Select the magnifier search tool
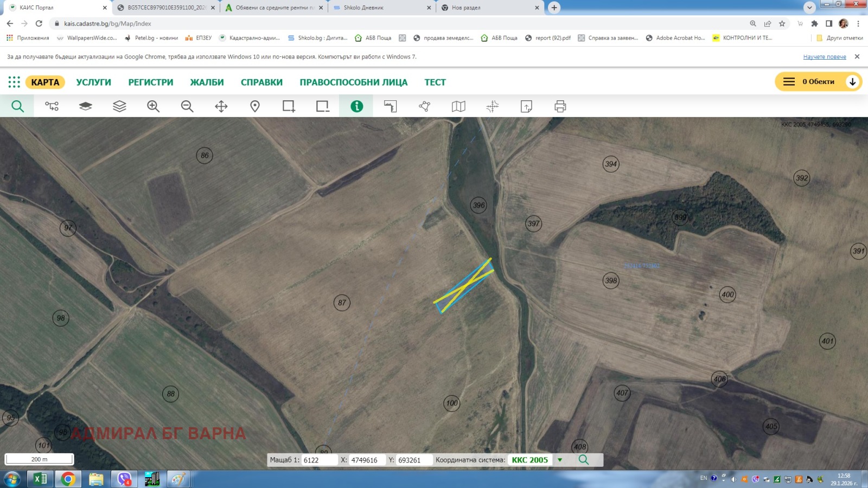 [x=17, y=106]
